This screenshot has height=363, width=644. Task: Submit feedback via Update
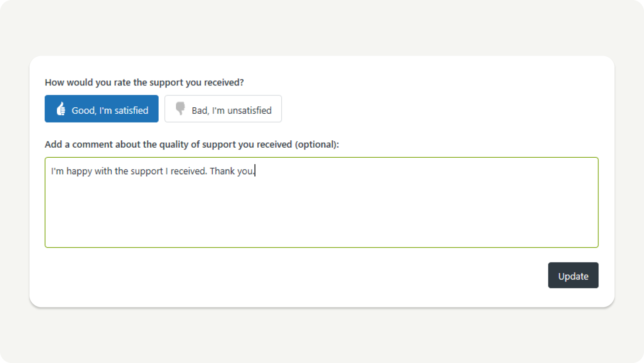(x=573, y=275)
